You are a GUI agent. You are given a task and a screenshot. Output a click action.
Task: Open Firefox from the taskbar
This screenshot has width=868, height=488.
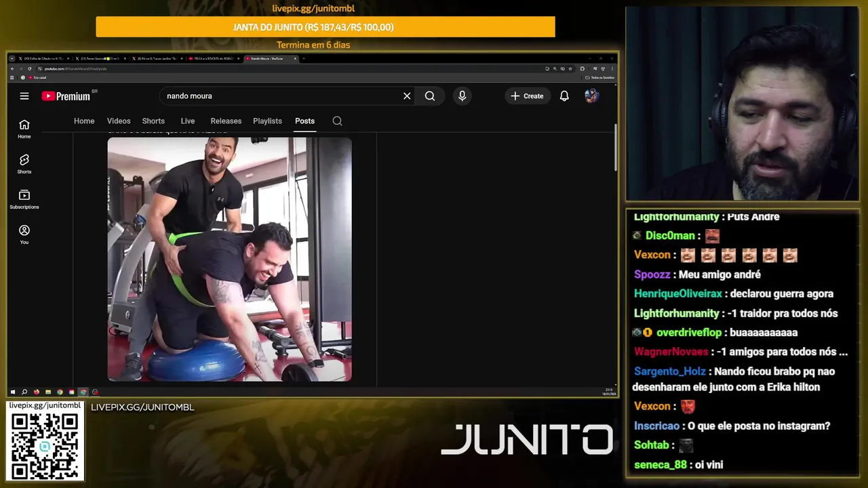[x=37, y=392]
